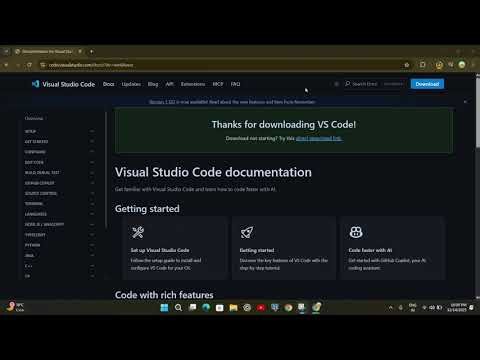This screenshot has height=360, width=480.
Task: Expand BUILD, DEBUG, TEST section chevron
Action: tap(92, 173)
